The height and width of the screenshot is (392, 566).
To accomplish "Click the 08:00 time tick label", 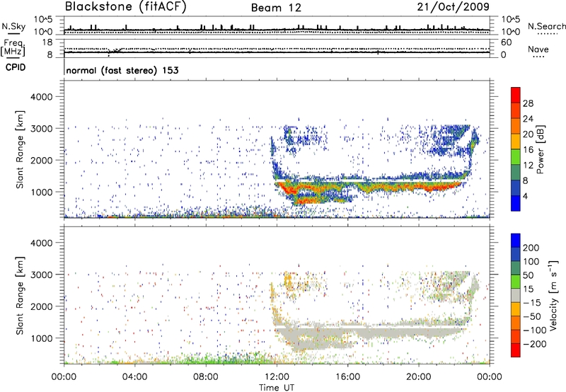I will tap(206, 377).
